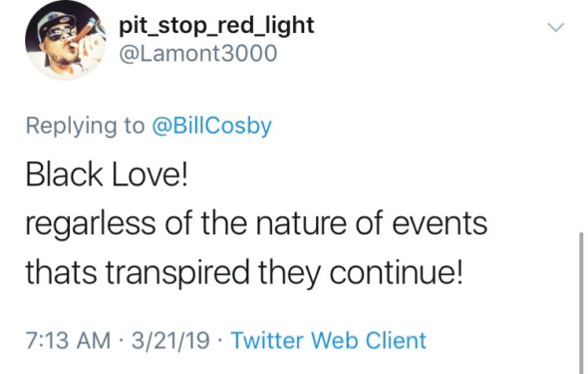588x374 pixels.
Task: Open the pit_stop_red_light display name
Action: pos(216,26)
